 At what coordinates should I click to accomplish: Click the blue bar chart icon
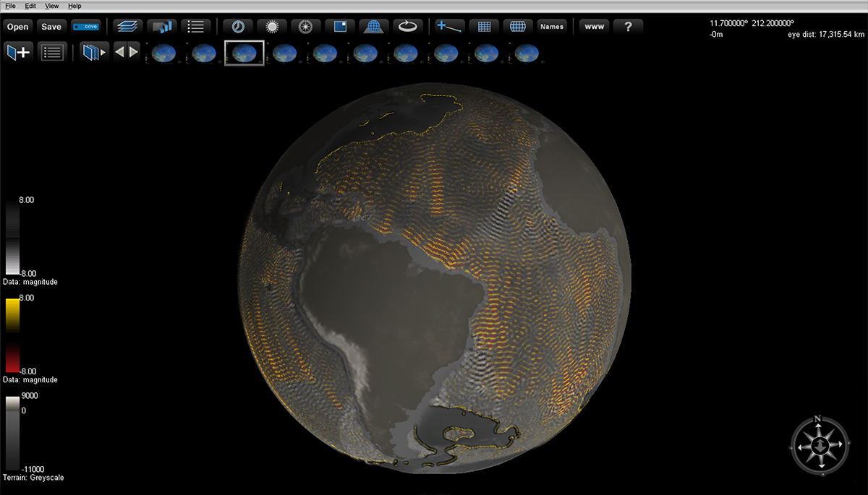click(161, 27)
